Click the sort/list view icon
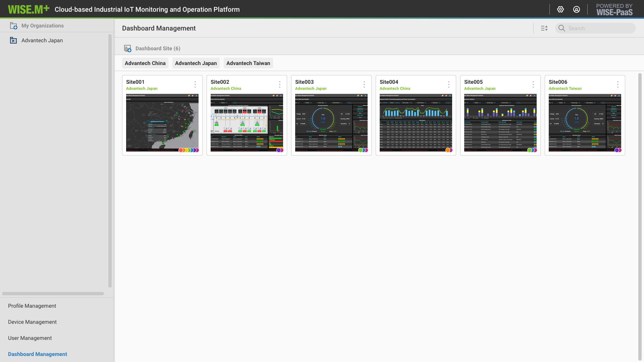Image resolution: width=644 pixels, height=362 pixels. (544, 28)
